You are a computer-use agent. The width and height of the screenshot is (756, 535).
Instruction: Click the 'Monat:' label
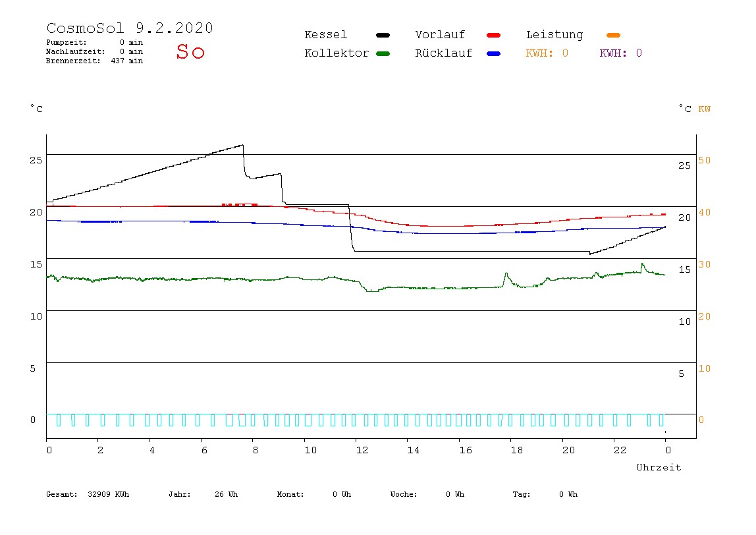(290, 494)
